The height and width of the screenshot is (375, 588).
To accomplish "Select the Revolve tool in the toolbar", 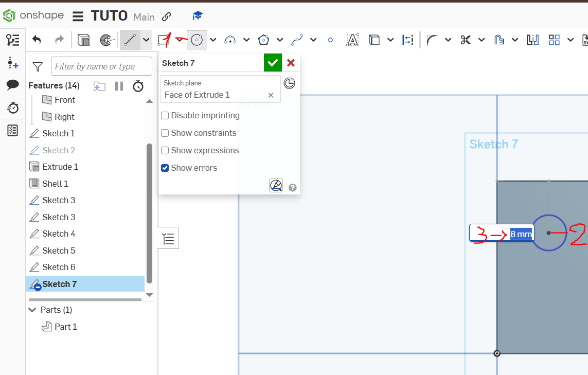I will coord(106,40).
